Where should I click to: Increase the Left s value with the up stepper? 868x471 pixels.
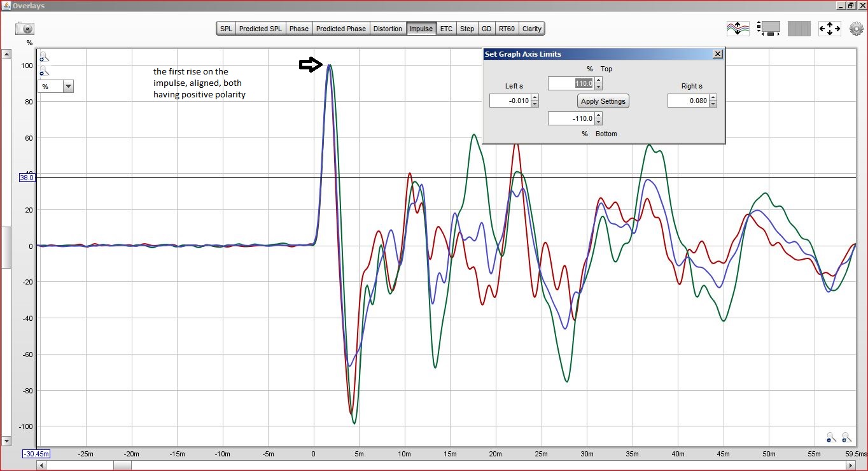tap(535, 97)
